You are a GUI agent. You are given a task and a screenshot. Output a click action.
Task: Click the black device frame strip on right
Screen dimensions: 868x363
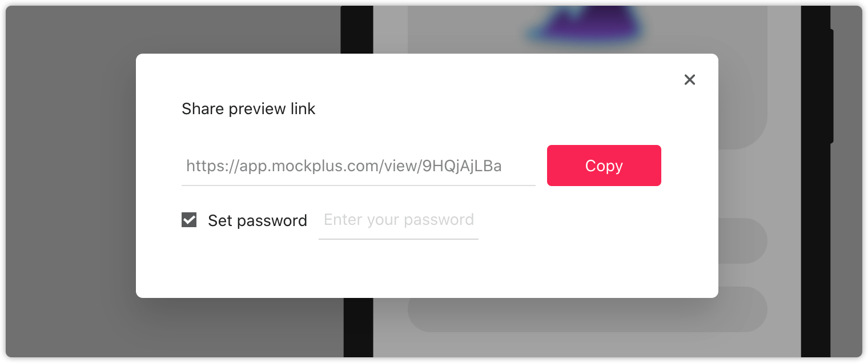(815, 228)
